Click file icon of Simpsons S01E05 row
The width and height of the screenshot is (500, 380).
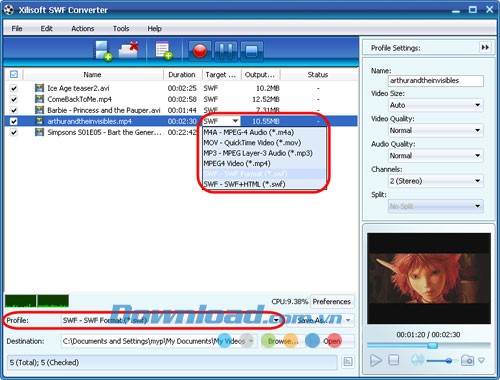(39, 132)
